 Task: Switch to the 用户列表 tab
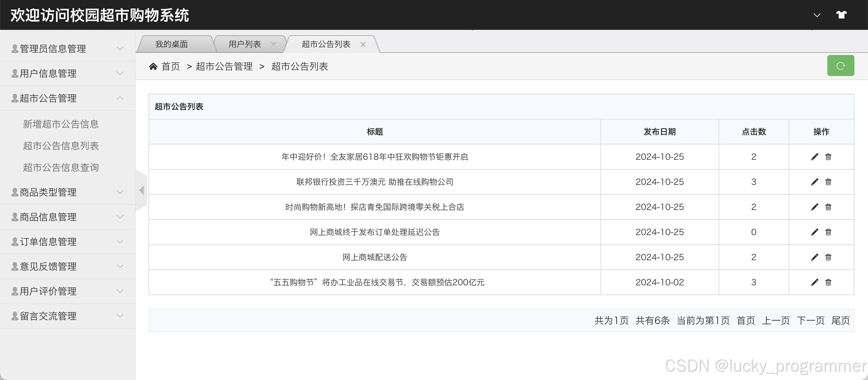pos(244,44)
